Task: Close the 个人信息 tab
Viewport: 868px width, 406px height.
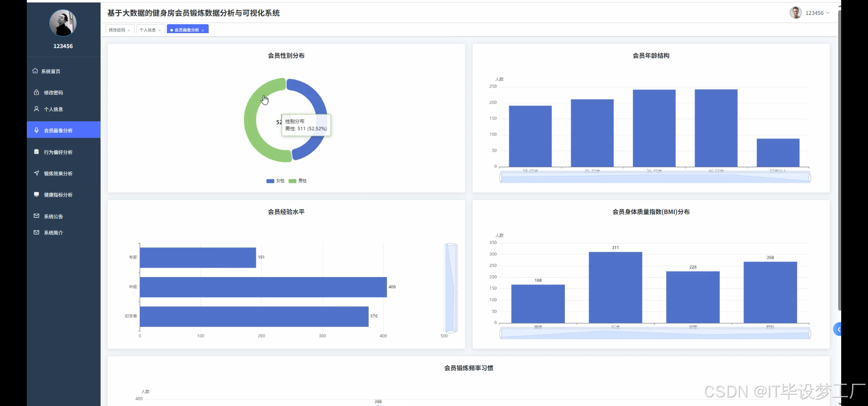Action: point(160,30)
